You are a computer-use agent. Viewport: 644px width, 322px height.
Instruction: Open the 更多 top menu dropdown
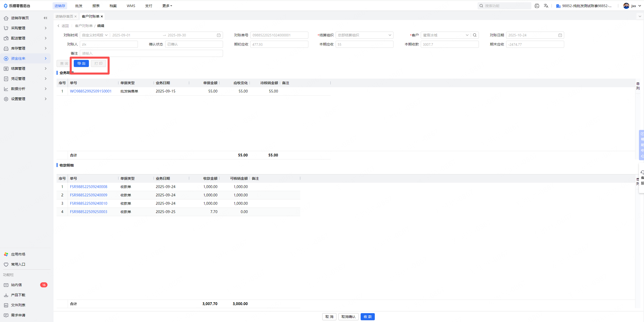167,6
